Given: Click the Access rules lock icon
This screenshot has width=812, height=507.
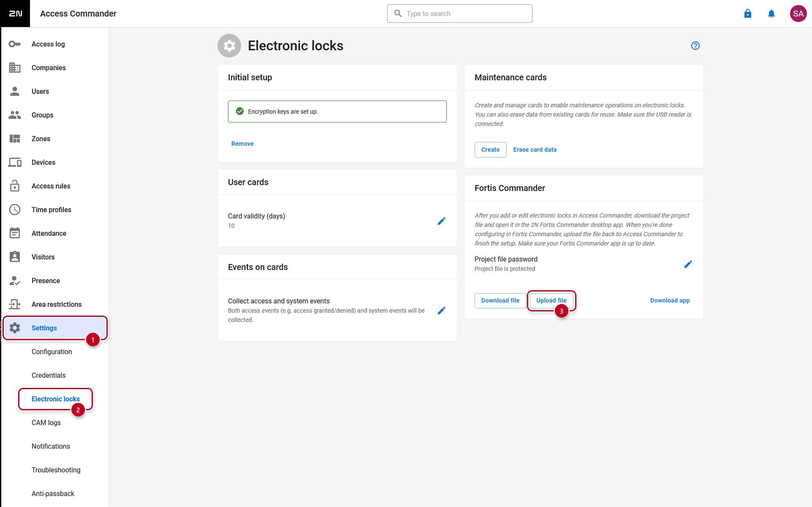Looking at the screenshot, I should pyautogui.click(x=15, y=186).
